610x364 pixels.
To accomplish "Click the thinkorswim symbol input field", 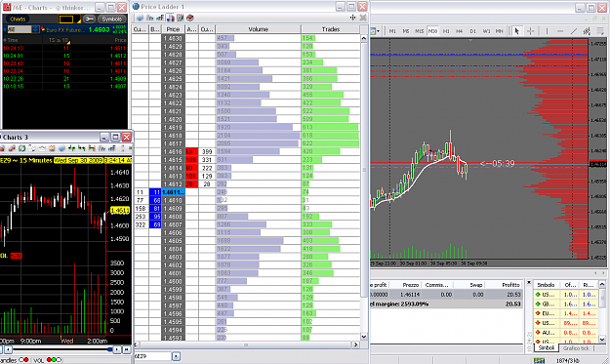I will 20,29.
